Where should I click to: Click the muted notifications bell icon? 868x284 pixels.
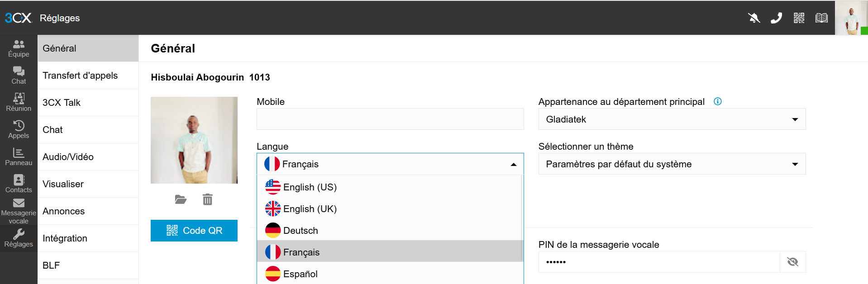pyautogui.click(x=754, y=18)
